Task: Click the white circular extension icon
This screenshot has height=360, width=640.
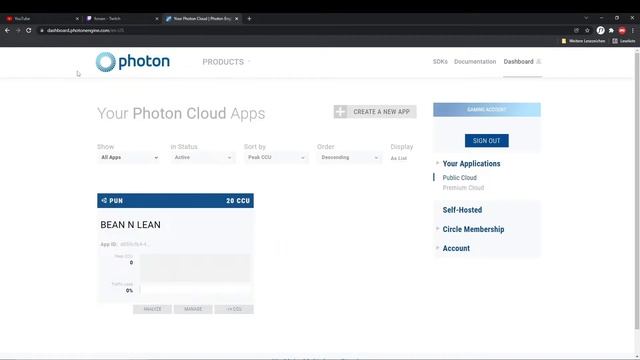Action: 600,31
